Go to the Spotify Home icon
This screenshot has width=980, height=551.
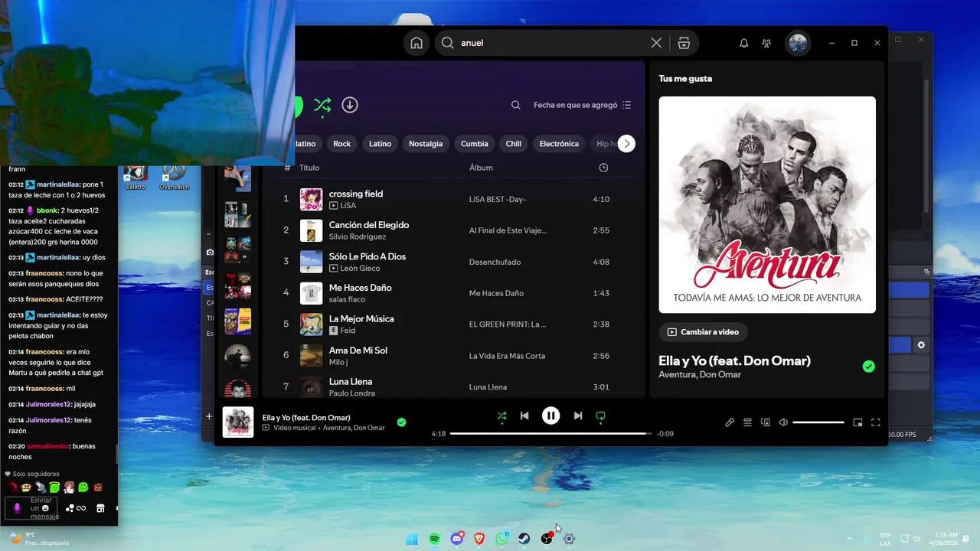(x=416, y=43)
